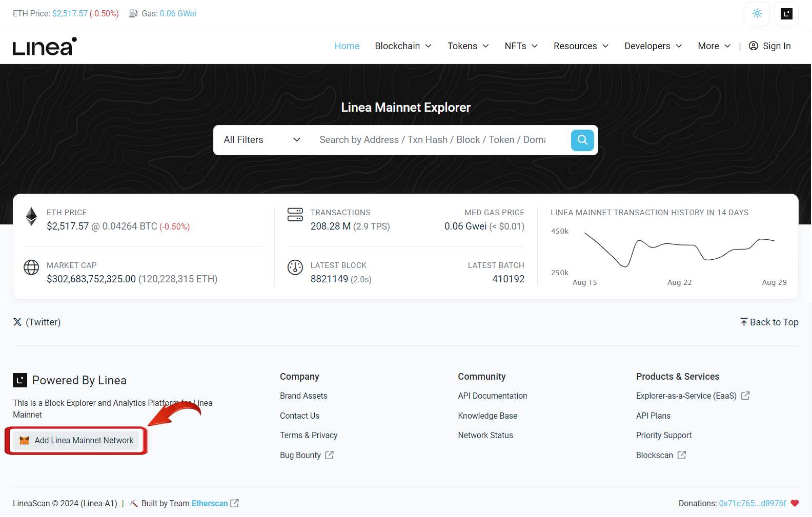Expand the Resources menu
Viewport: 812px width, 517px height.
[581, 46]
